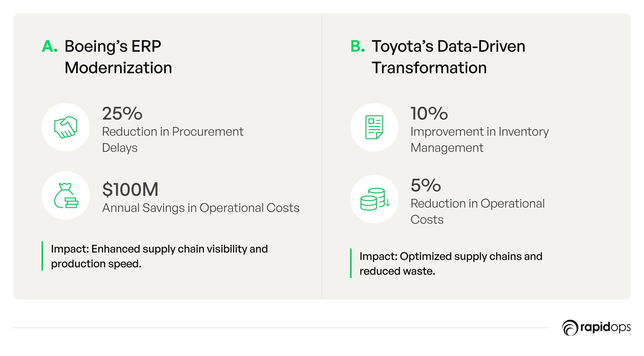Click Reduction in Procurement Delays text
This screenshot has width=644, height=356.
click(x=173, y=140)
